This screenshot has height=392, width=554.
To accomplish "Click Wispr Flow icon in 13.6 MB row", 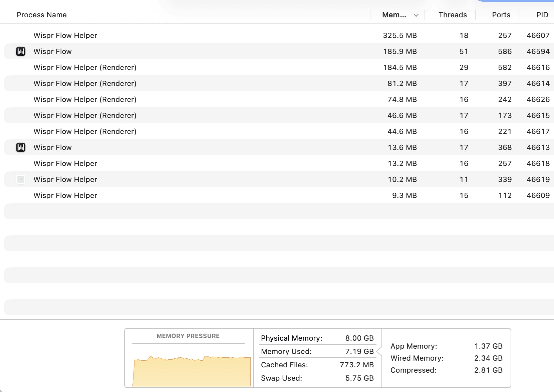I will point(21,147).
